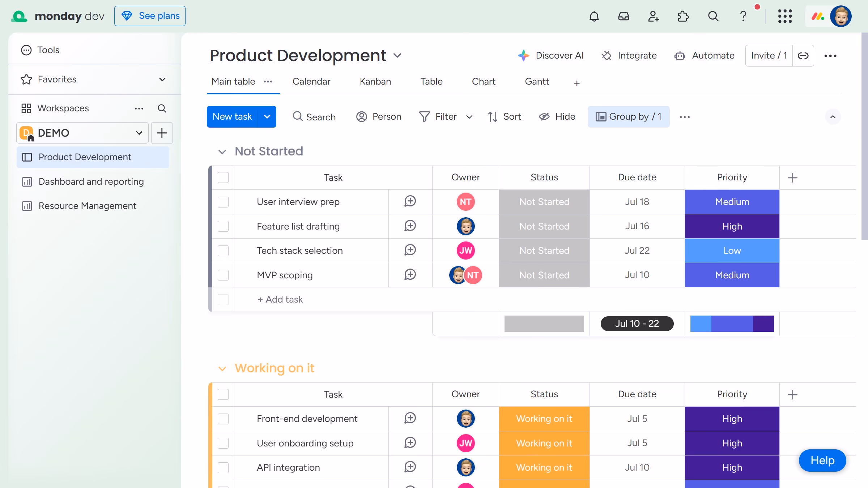Image resolution: width=868 pixels, height=488 pixels.
Task: Open the help question mark icon
Action: [743, 16]
